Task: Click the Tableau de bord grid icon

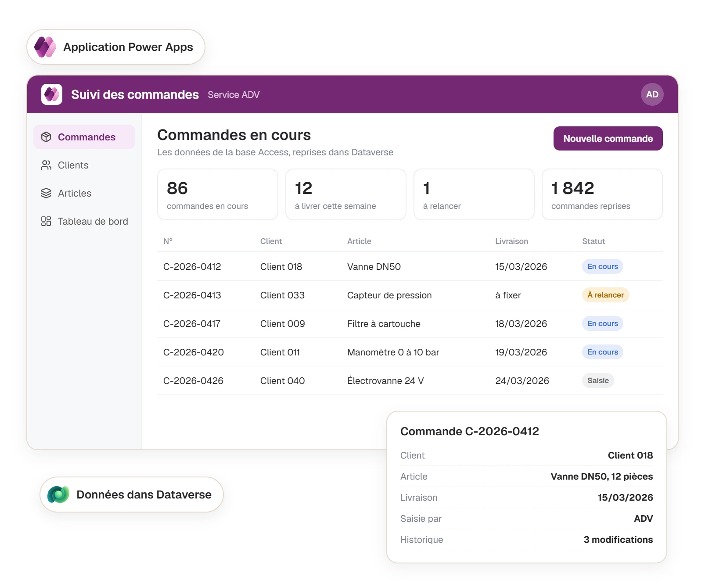Action: [x=46, y=222]
